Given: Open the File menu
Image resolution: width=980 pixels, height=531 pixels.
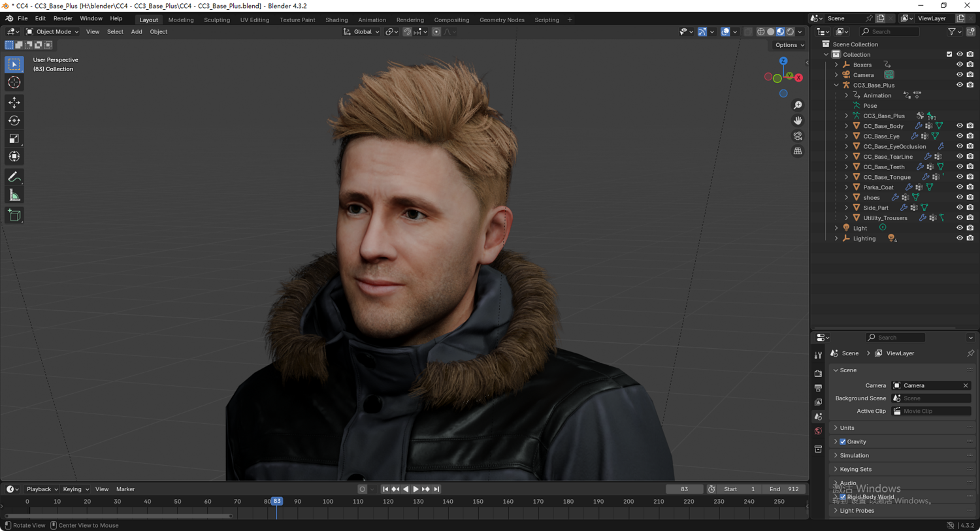Looking at the screenshot, I should 22,19.
